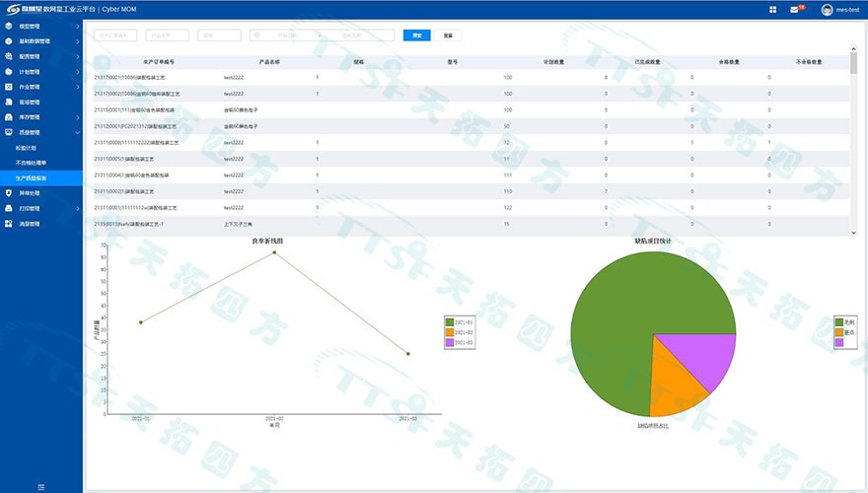Click the 异常处理 shield icon in sidebar
Screen dimensions: 868x493
[9, 193]
